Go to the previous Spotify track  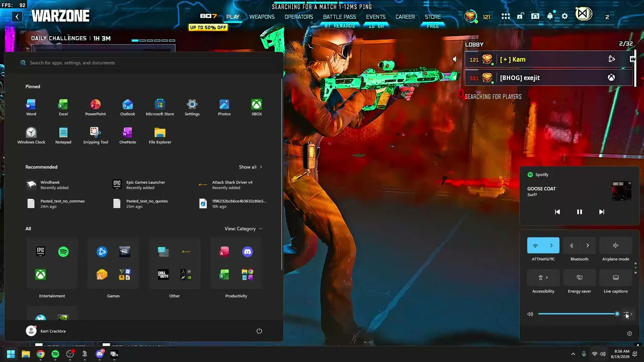click(x=557, y=212)
